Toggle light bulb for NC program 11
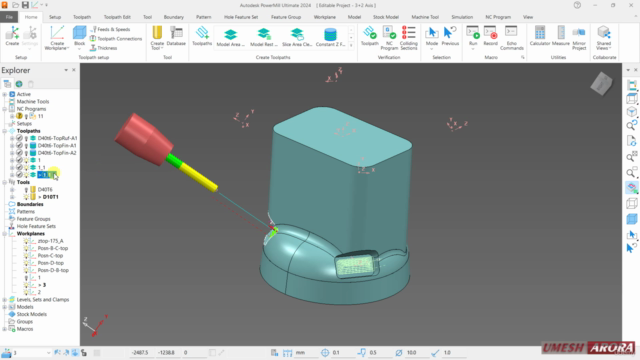This screenshot has width=640, height=360. [26, 116]
